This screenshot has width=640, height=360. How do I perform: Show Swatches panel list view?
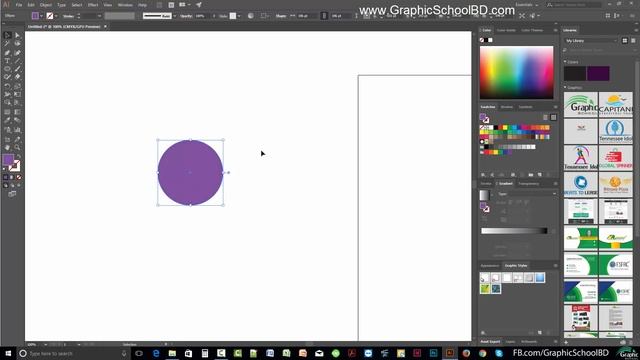[x=545, y=118]
